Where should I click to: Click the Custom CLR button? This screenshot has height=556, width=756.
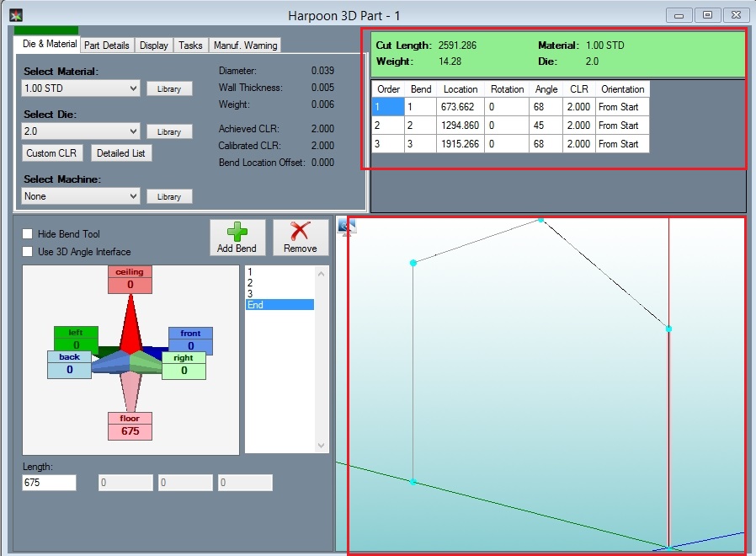tap(51, 153)
